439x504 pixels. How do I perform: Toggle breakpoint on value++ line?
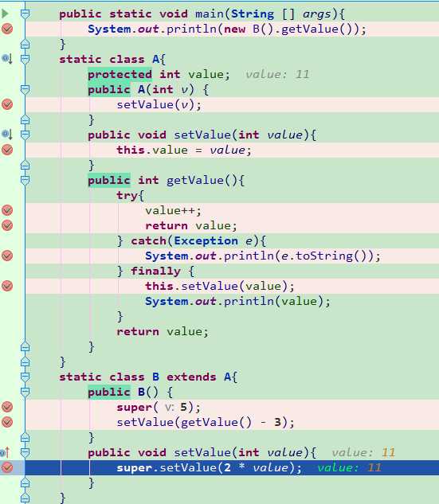tap(7, 210)
